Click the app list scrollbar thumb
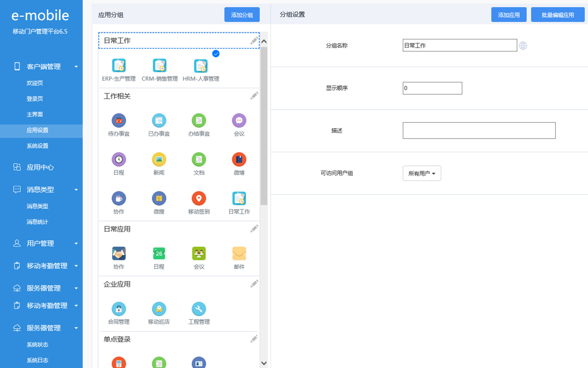The image size is (588, 368). (264, 126)
